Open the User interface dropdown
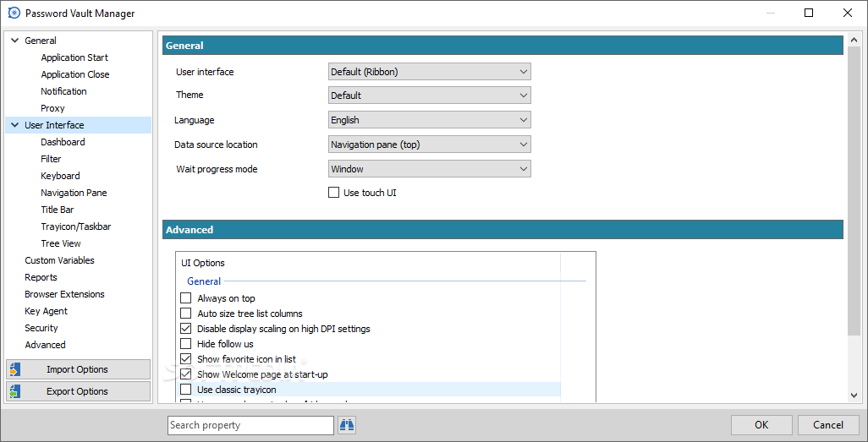The width and height of the screenshot is (868, 442). click(430, 71)
